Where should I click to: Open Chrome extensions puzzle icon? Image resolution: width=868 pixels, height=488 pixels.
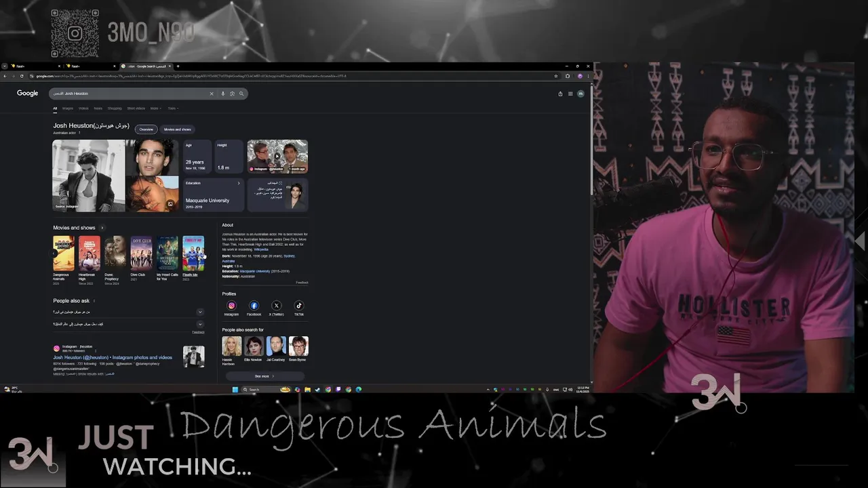click(x=568, y=76)
